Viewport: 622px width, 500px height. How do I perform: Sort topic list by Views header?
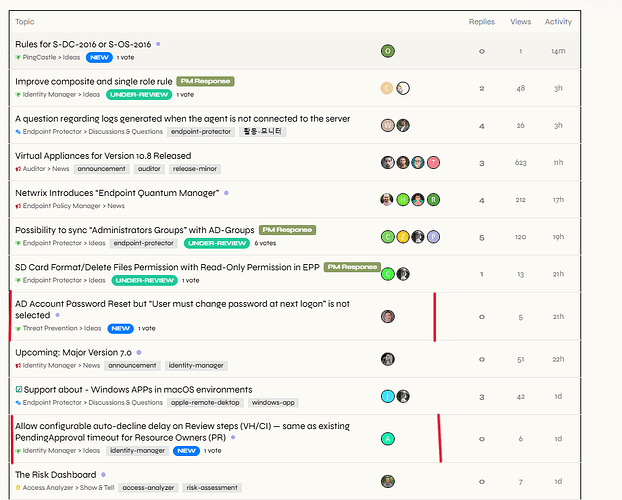[x=520, y=21]
